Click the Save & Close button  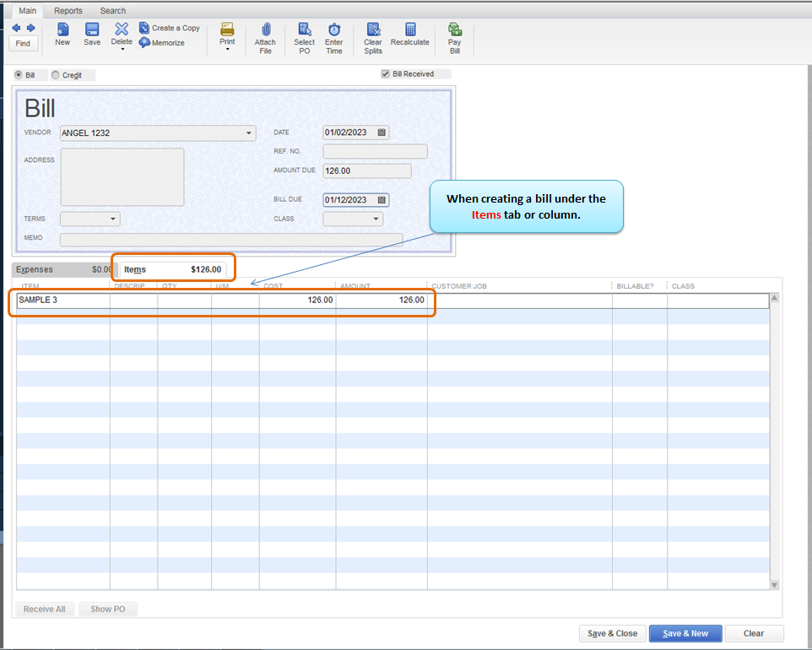[613, 633]
